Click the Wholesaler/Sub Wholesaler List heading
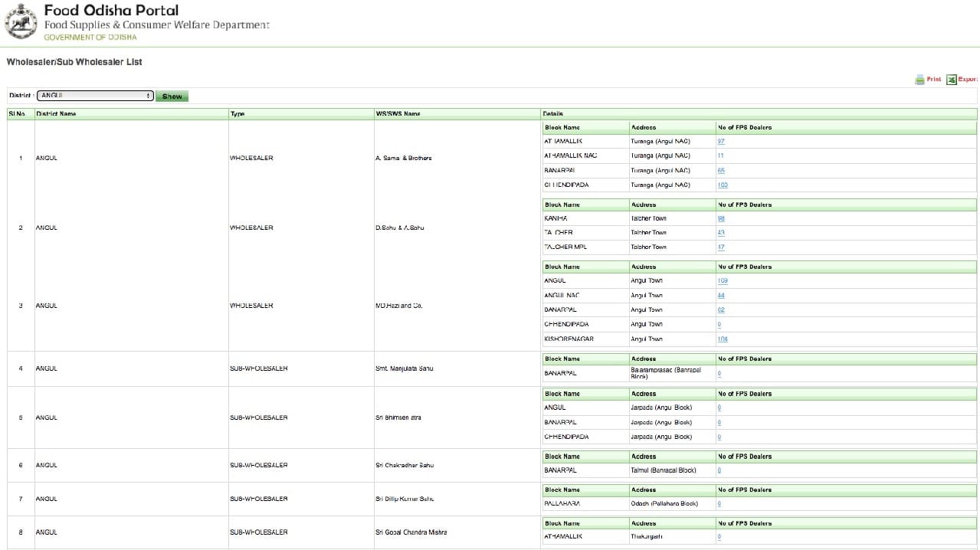 coord(74,62)
